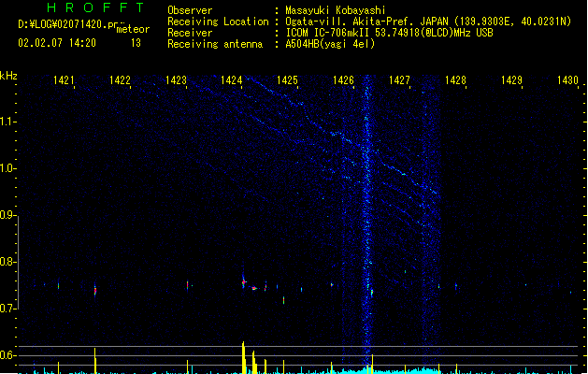Click the A504HB(yagi 4el) antenna text
The image size is (588, 374).
coord(330,44)
